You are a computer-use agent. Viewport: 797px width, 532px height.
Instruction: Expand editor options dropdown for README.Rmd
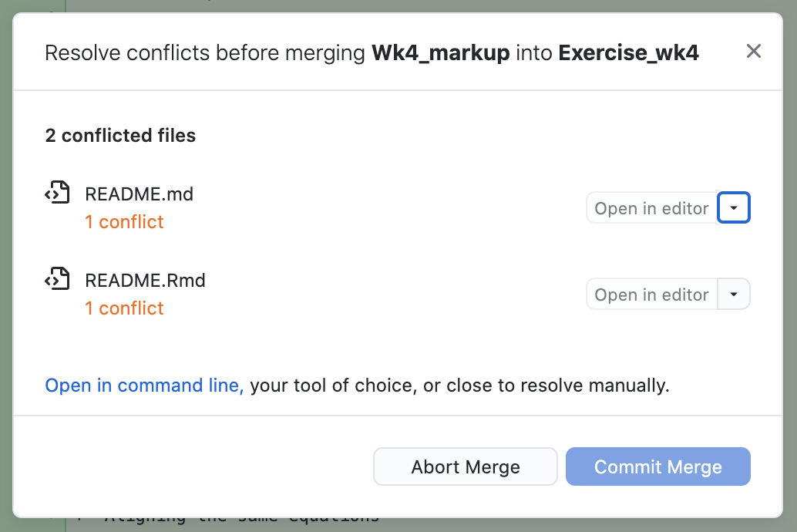(734, 295)
